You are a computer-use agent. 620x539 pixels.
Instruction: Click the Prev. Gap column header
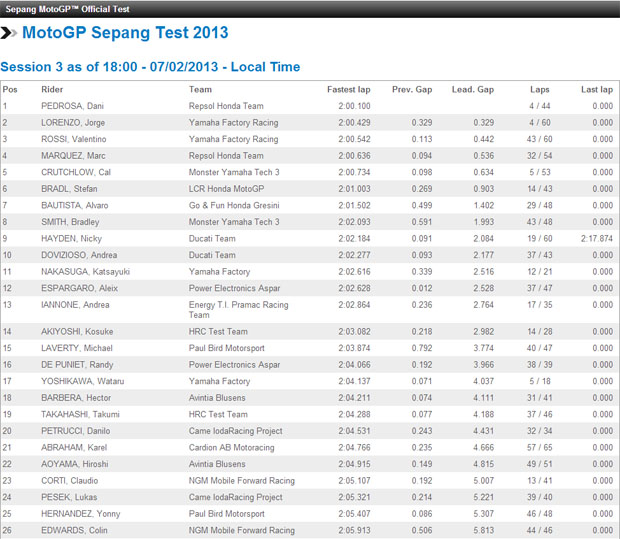point(409,90)
